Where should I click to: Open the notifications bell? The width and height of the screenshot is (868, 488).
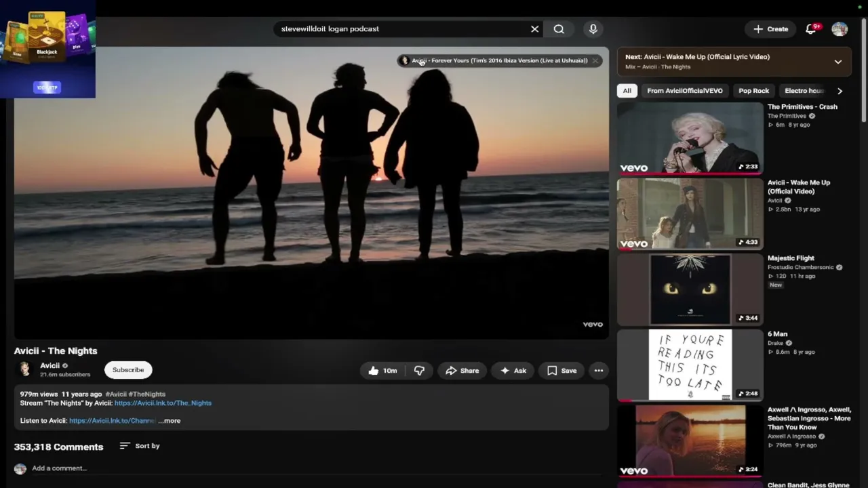(x=811, y=29)
